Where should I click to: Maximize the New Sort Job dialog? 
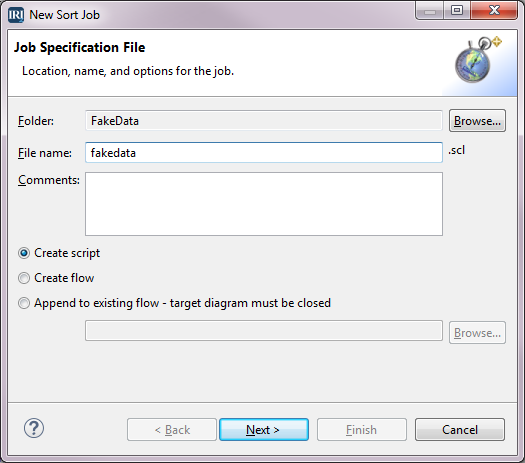pos(457,11)
